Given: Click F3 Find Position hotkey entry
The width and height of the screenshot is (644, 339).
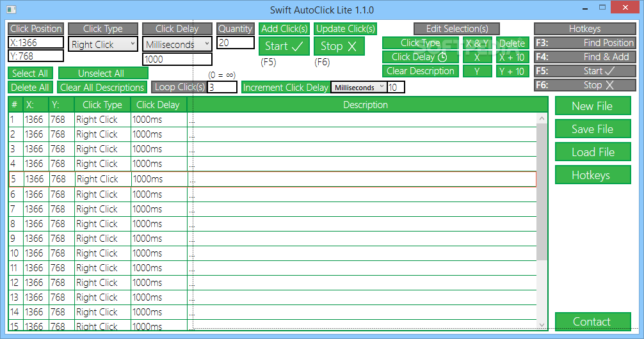Looking at the screenshot, I should (585, 43).
